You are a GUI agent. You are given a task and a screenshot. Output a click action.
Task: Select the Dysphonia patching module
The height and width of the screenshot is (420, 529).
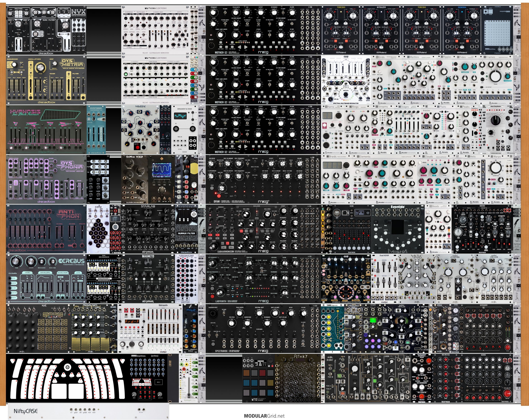click(x=46, y=179)
